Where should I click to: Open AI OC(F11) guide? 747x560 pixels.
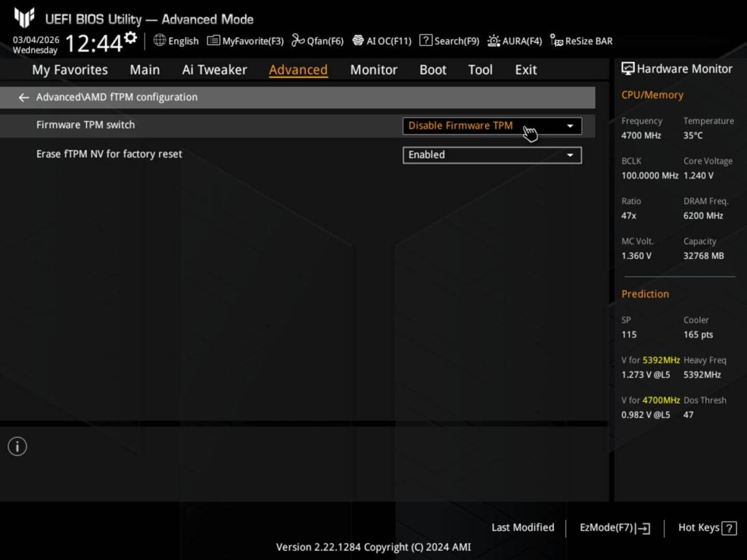(x=382, y=41)
